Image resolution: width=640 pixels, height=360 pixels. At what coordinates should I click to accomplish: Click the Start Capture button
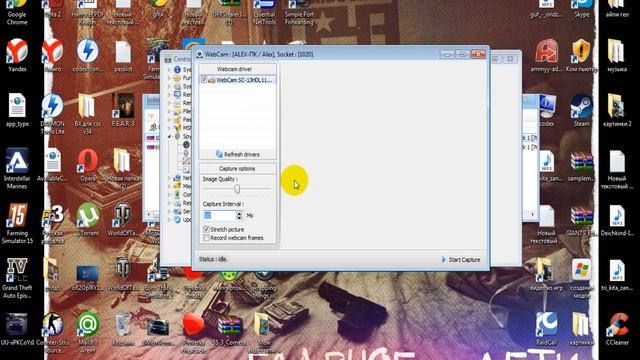(x=460, y=260)
